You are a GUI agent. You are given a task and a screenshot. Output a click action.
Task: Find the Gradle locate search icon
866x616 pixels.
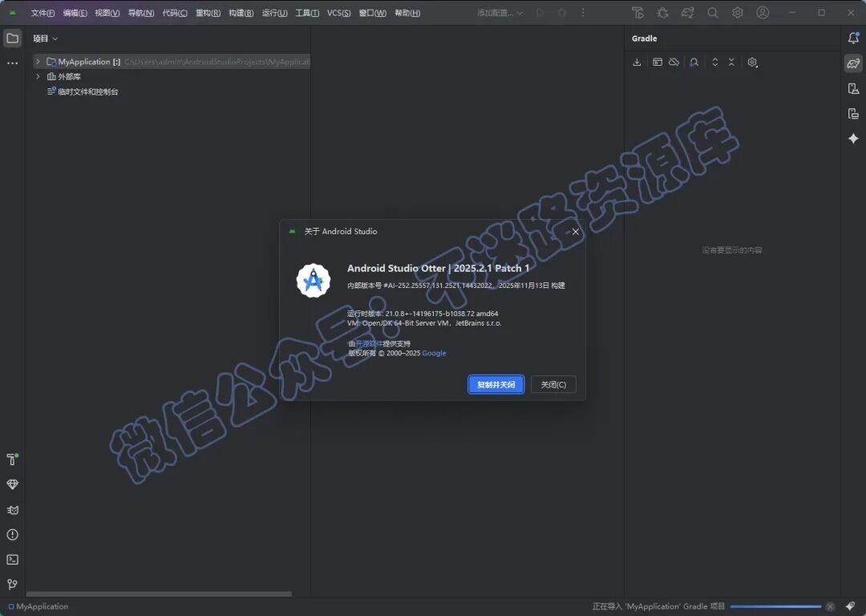(x=694, y=63)
